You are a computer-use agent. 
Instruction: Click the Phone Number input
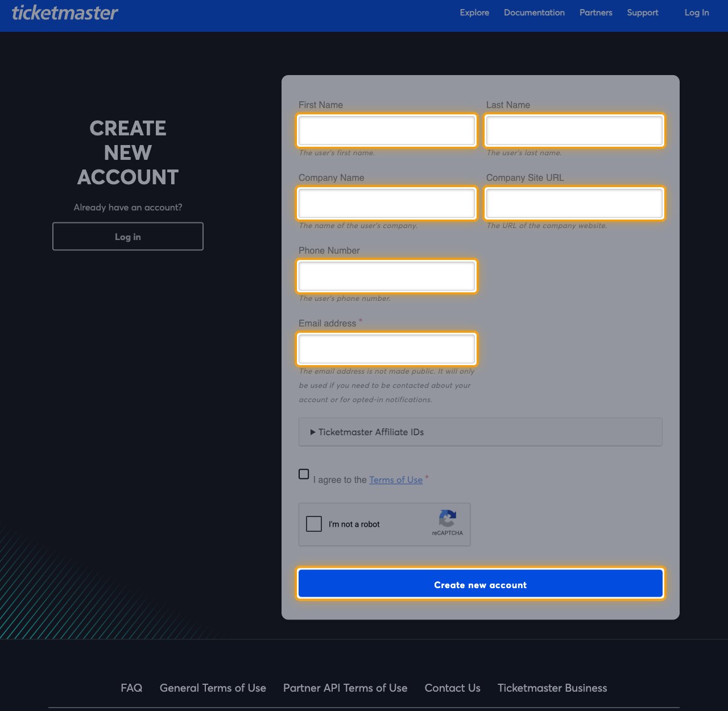point(387,276)
